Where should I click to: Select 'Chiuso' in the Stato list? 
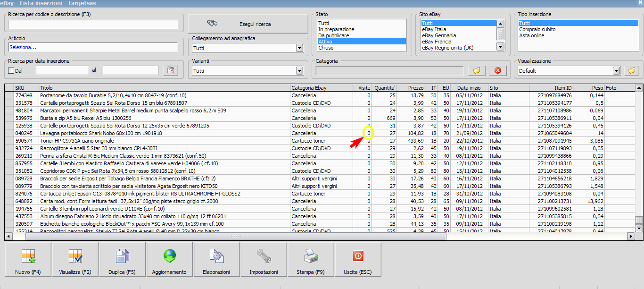pos(326,48)
